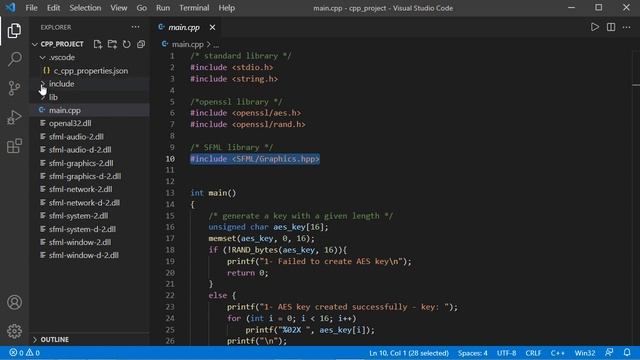This screenshot has height=360, width=640.
Task: Open the Run menu
Action: click(x=163, y=8)
